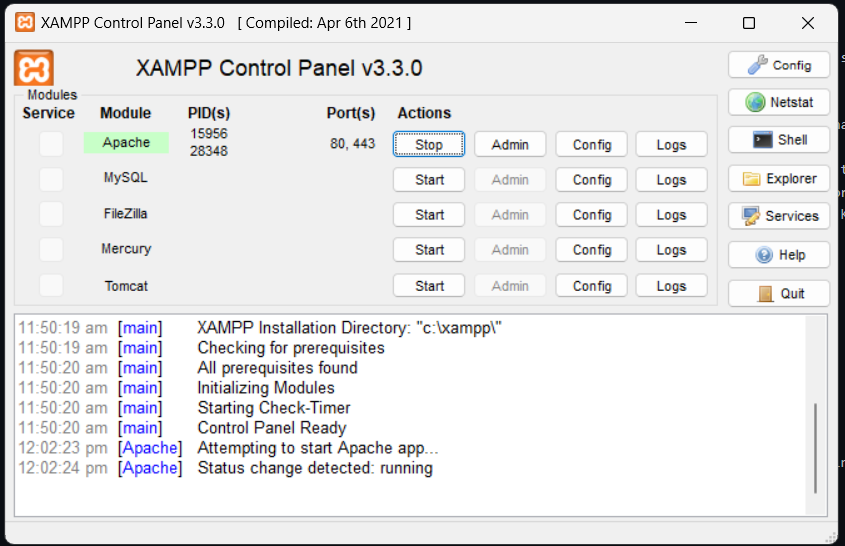This screenshot has height=546, width=845.
Task: Toggle Tomcat service checkbox
Action: 51,285
